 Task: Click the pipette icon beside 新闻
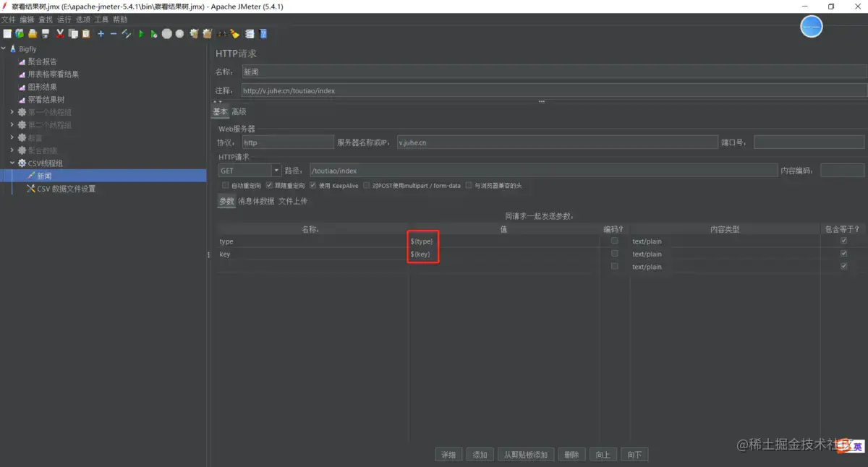pos(31,176)
